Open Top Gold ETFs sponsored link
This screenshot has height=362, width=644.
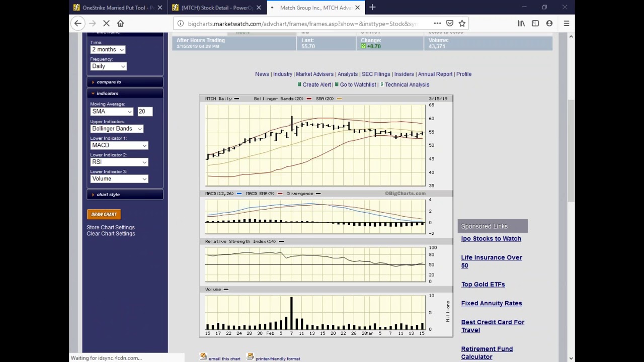(x=483, y=285)
